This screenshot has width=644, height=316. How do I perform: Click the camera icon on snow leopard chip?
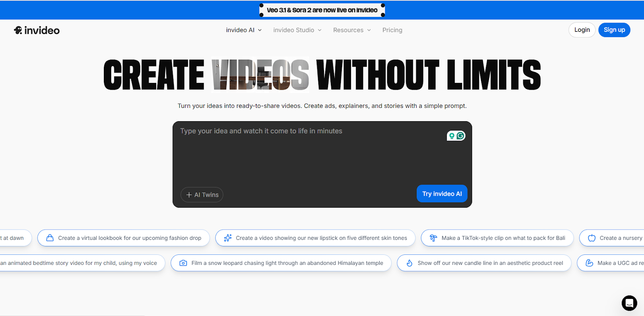click(183, 263)
